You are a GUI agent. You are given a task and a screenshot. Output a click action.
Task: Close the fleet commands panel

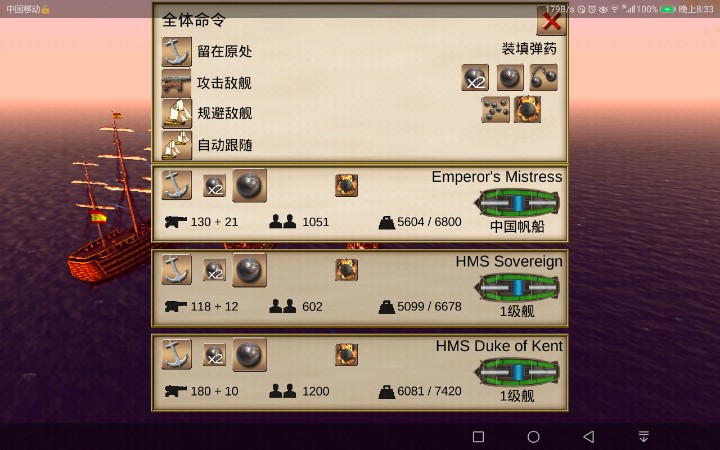coord(551,21)
